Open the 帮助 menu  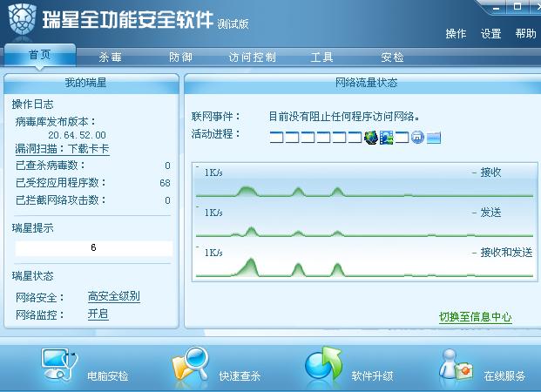coord(525,33)
